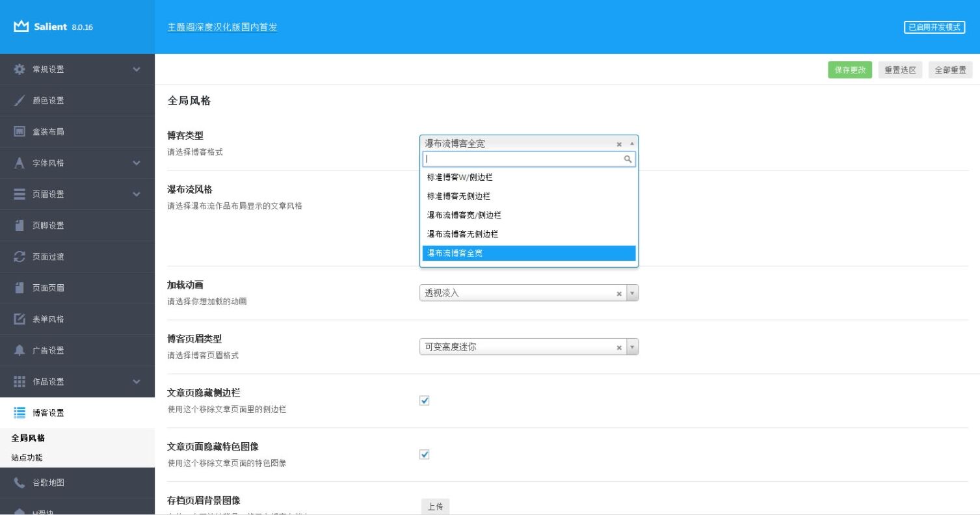980x515 pixels.
Task: Collapse the 博客类型 dropdown arrow
Action: pos(632,144)
